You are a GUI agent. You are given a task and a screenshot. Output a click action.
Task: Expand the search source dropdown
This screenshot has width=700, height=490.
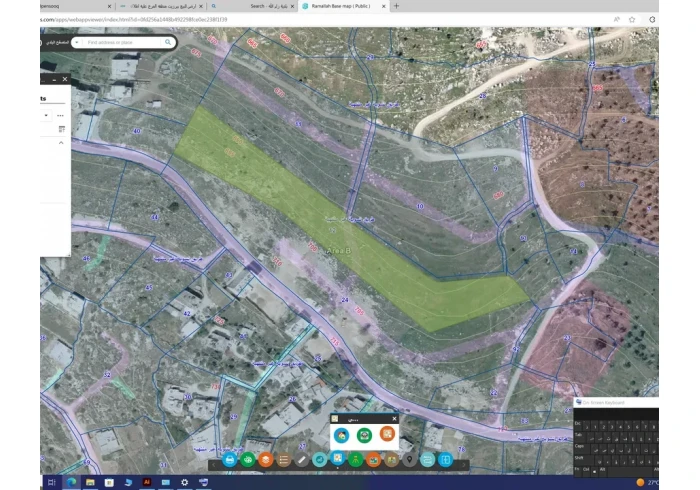click(x=76, y=43)
